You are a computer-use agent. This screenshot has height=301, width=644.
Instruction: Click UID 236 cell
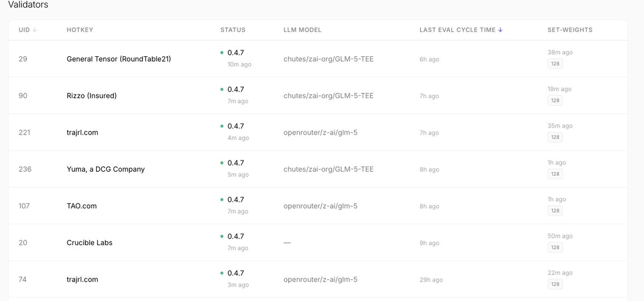[x=25, y=170]
